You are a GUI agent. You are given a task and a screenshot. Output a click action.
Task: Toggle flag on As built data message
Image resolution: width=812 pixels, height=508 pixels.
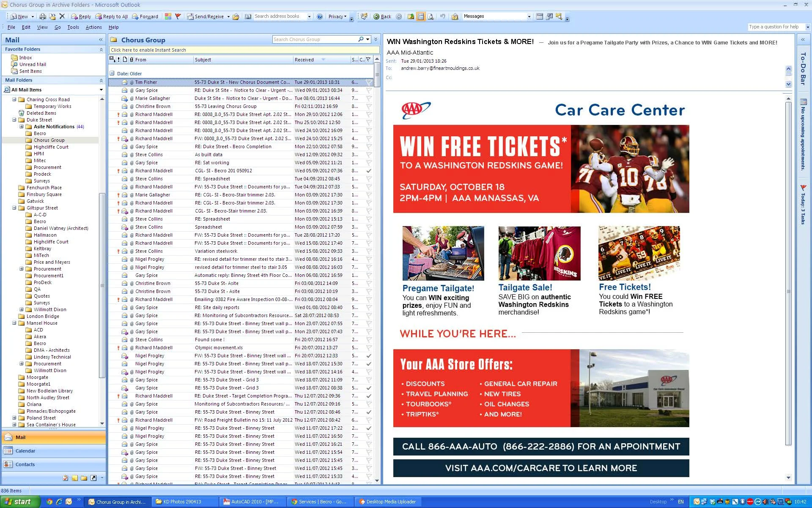(369, 155)
